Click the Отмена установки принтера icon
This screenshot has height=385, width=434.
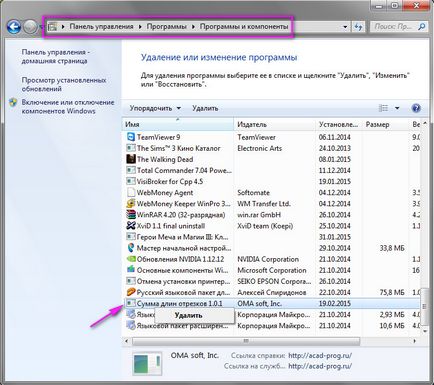(x=131, y=281)
